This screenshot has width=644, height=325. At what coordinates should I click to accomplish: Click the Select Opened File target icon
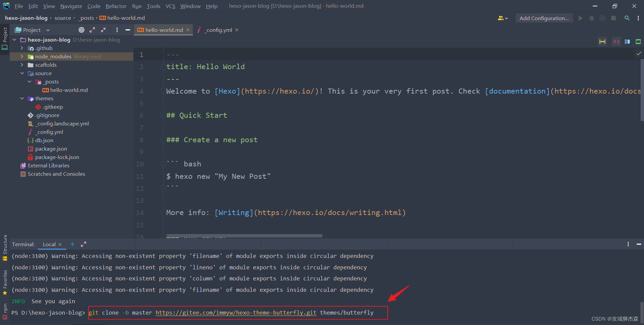[82, 30]
